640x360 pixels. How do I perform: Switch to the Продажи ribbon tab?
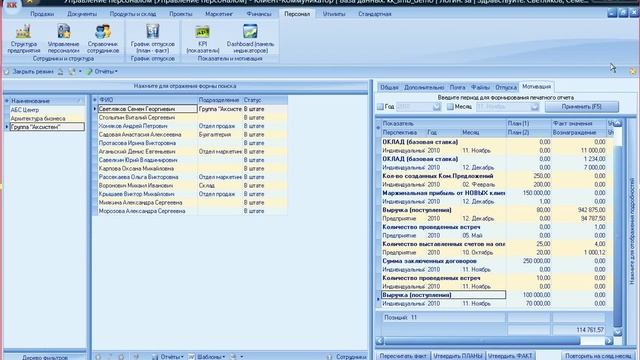(x=42, y=14)
